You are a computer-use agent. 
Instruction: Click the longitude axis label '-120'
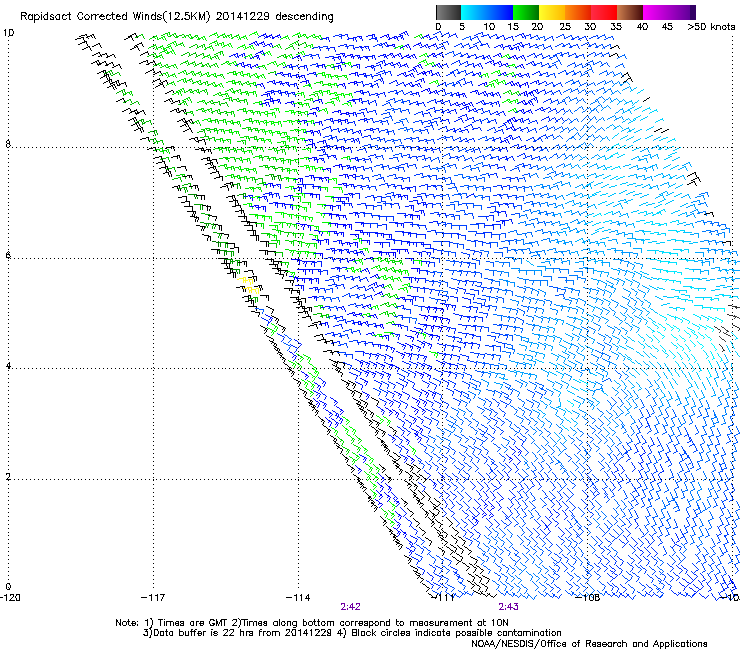pyautogui.click(x=10, y=598)
